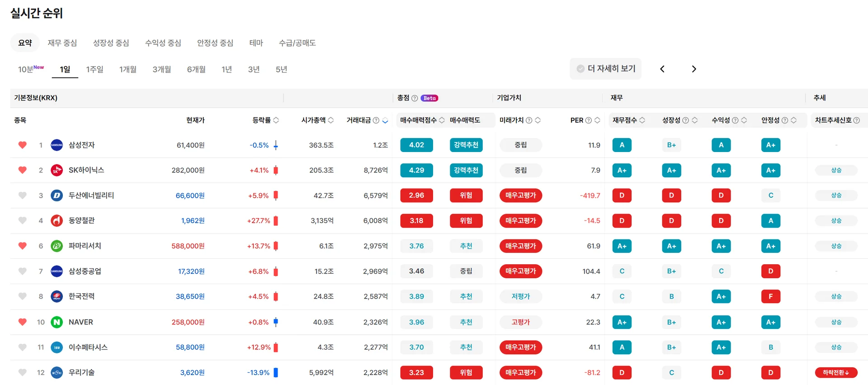Add 두산에너빌리티 to favorites with heart
This screenshot has height=385, width=868.
tap(22, 195)
